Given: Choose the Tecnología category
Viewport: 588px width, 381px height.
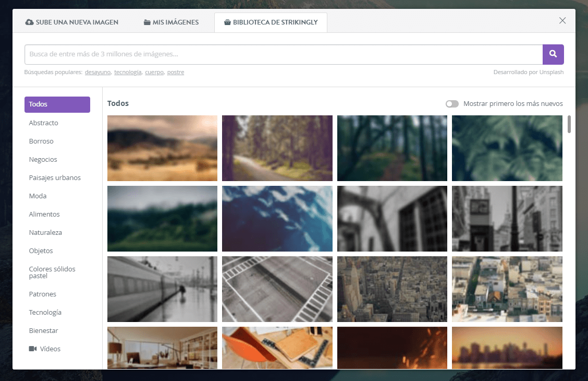Looking at the screenshot, I should click(x=45, y=312).
